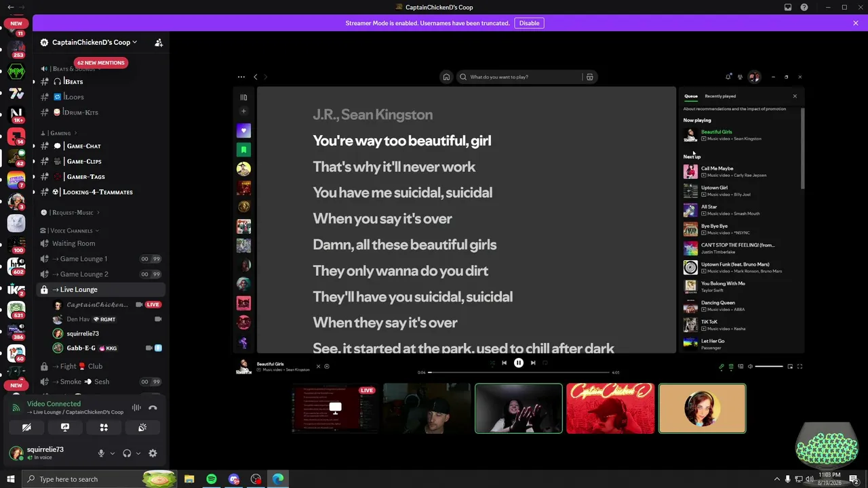Toggle the queue button in player bar
The height and width of the screenshot is (488, 868).
(731, 367)
